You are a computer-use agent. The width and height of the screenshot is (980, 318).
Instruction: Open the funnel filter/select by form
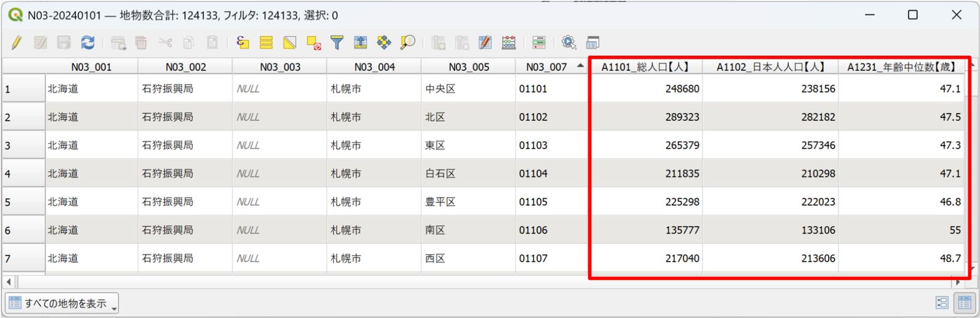[337, 42]
